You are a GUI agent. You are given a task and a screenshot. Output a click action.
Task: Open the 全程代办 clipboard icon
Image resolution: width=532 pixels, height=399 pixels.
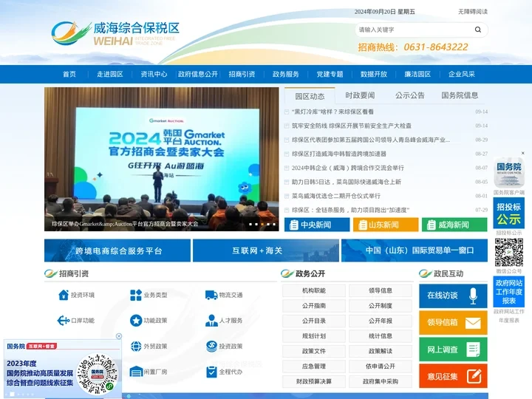pos(211,372)
